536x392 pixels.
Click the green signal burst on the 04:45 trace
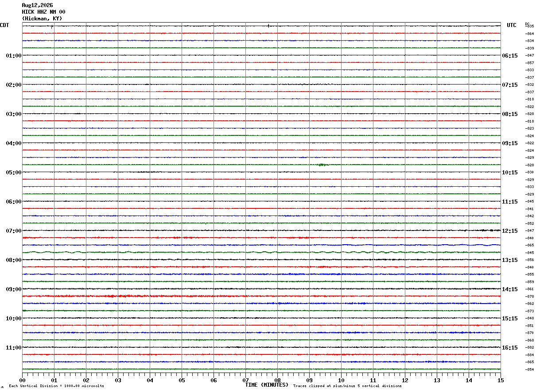tap(322, 165)
